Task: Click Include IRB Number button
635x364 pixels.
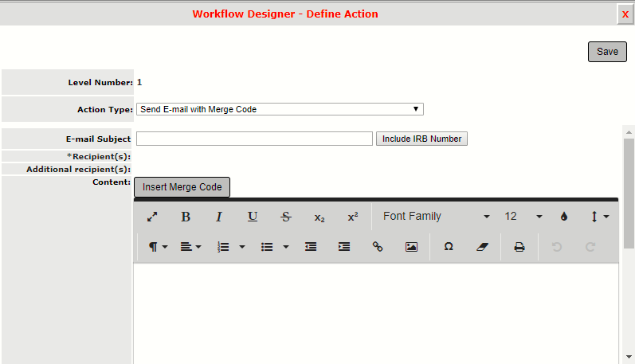Action: [421, 139]
